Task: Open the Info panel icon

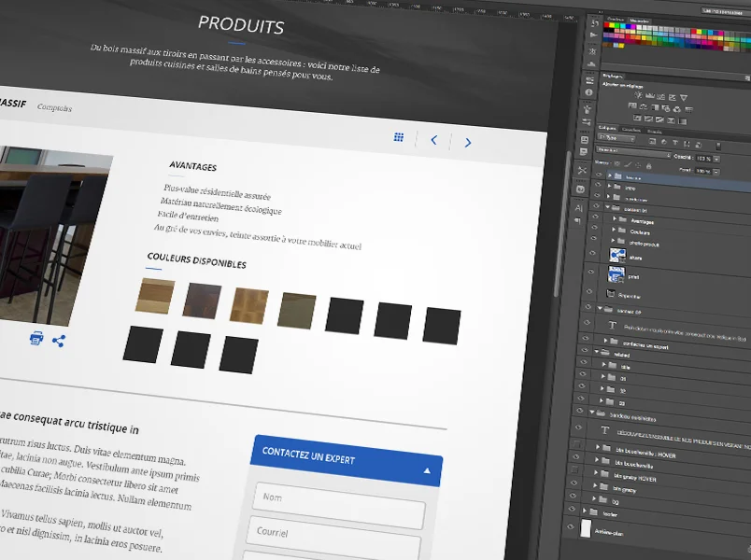Action: tap(589, 92)
